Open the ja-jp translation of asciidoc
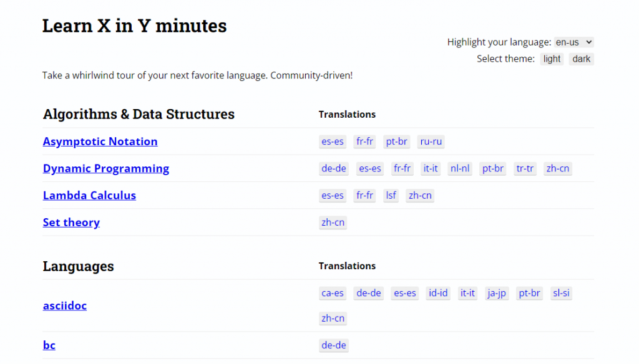This screenshot has width=639, height=364. (x=497, y=293)
